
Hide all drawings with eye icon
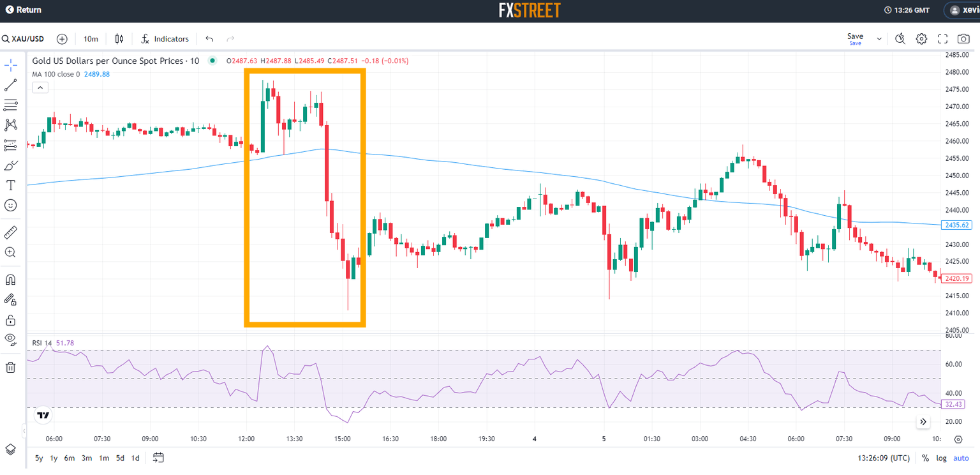point(10,340)
